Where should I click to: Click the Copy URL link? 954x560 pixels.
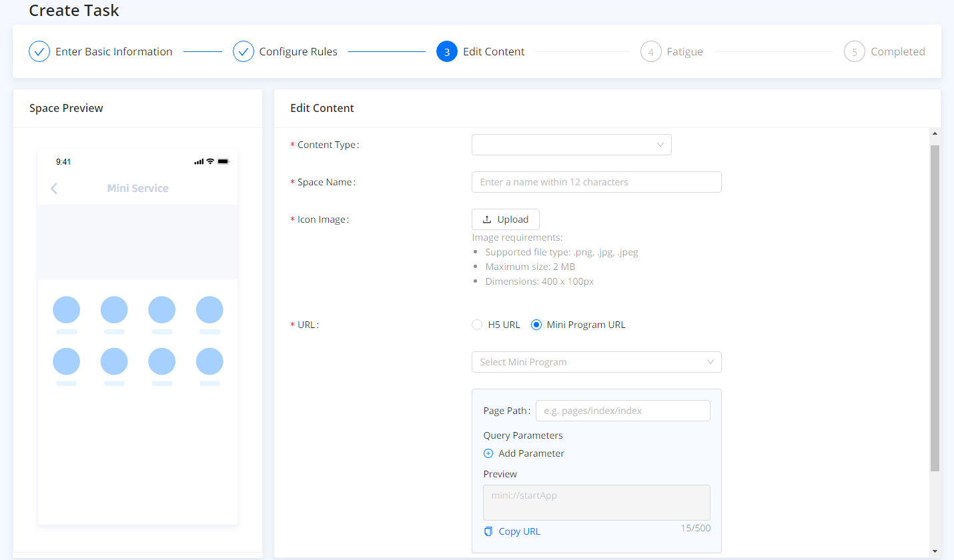point(519,531)
